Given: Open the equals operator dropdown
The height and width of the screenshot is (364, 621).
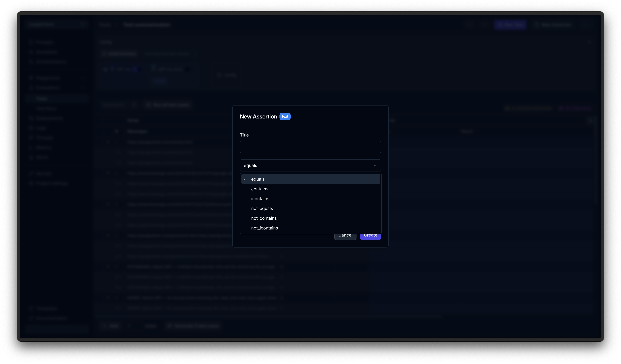Looking at the screenshot, I should pyautogui.click(x=310, y=165).
